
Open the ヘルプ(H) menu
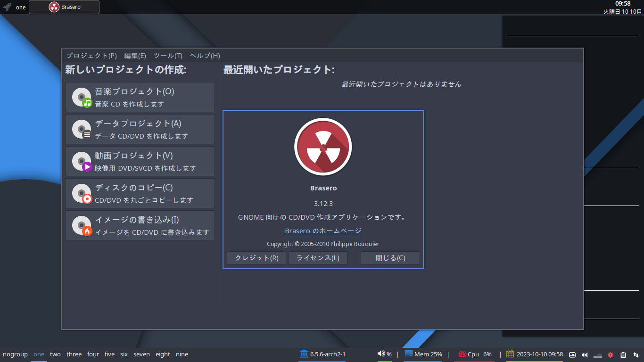click(x=205, y=56)
